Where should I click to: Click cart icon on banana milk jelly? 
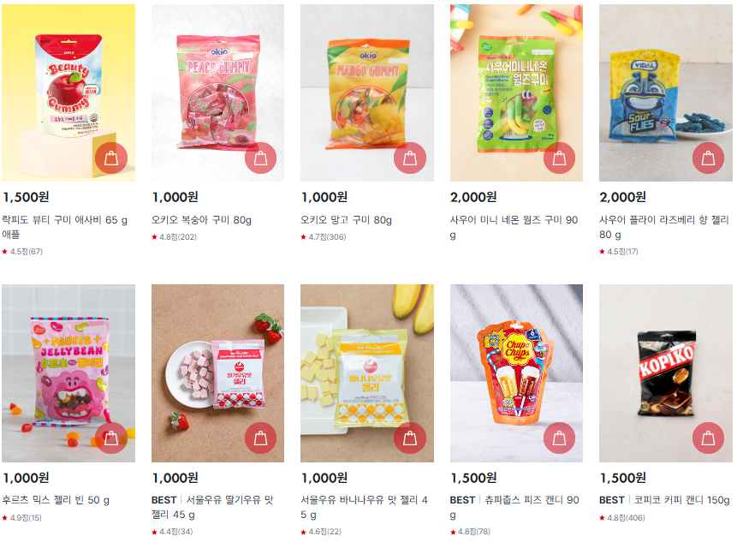coord(410,438)
